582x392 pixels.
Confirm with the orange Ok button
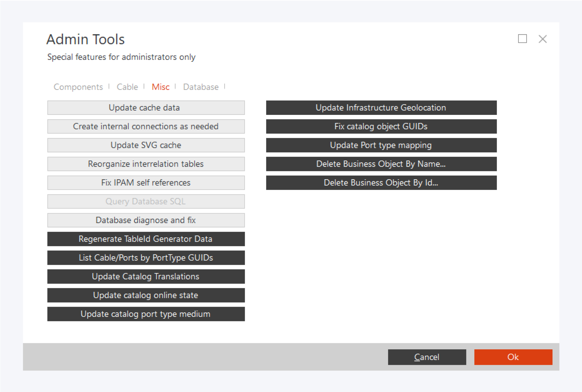tap(513, 357)
